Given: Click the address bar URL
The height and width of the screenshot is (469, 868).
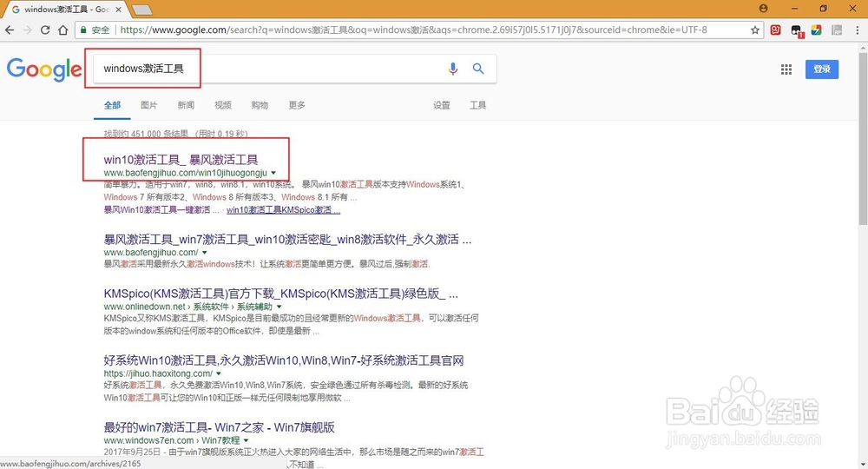Looking at the screenshot, I should 413,30.
